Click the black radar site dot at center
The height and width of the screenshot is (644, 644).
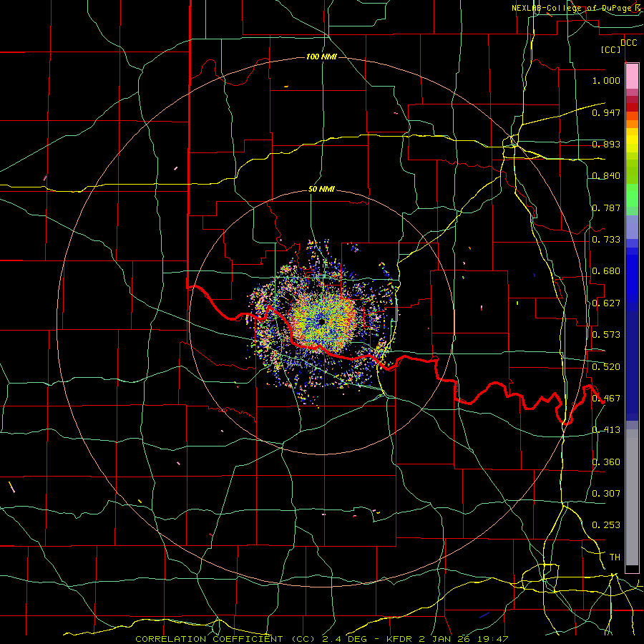coord(321,322)
